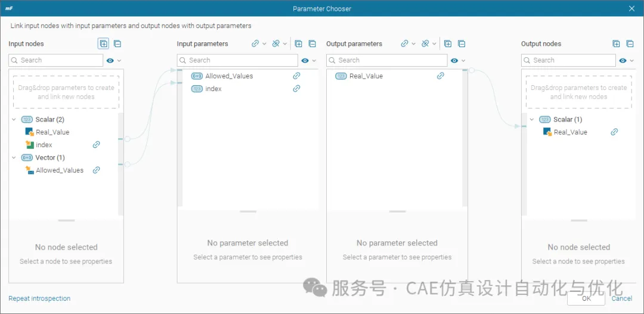The height and width of the screenshot is (314, 644).
Task: Focus the Input nodes search field
Action: point(56,60)
